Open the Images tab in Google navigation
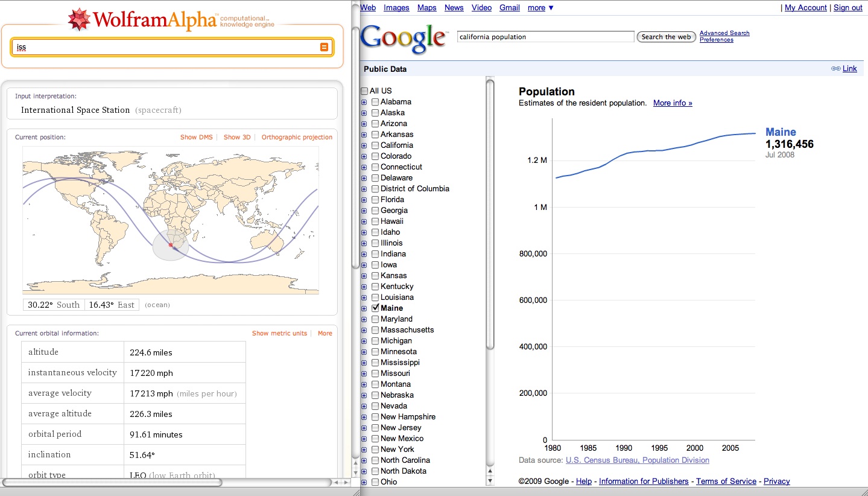This screenshot has height=496, width=868. [396, 8]
